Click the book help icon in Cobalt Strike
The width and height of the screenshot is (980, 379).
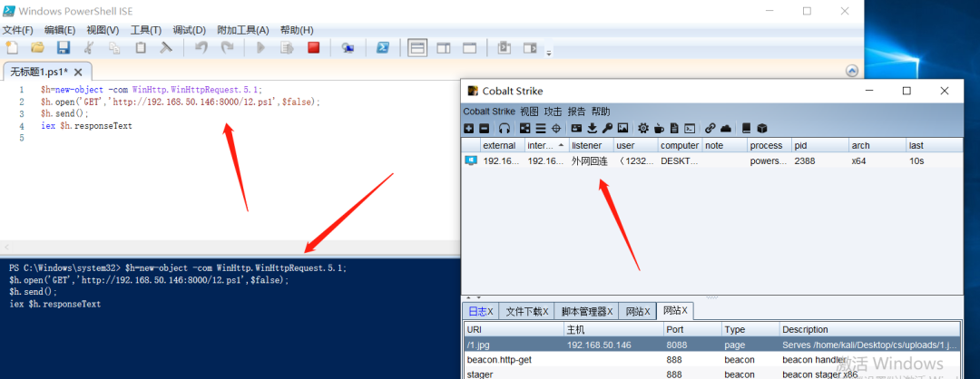pos(746,128)
